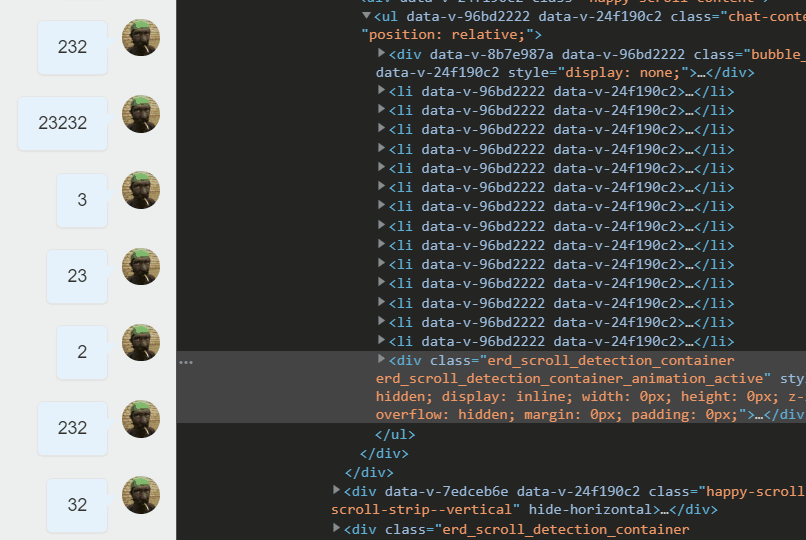The width and height of the screenshot is (806, 540).
Task: Collapse the ul chat-content element
Action: point(366,16)
